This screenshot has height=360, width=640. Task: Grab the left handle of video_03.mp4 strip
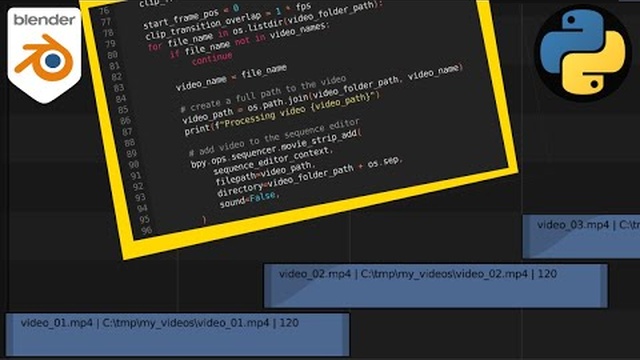point(527,237)
